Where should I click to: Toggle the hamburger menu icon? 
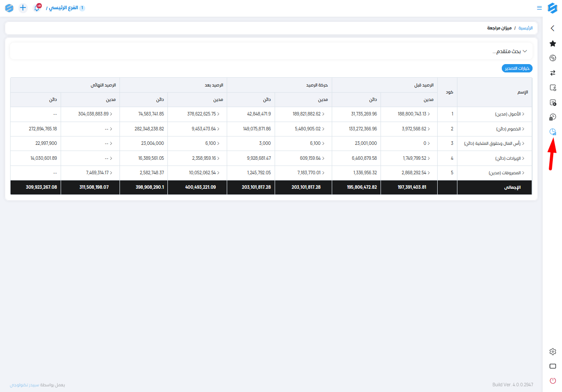pos(539,8)
